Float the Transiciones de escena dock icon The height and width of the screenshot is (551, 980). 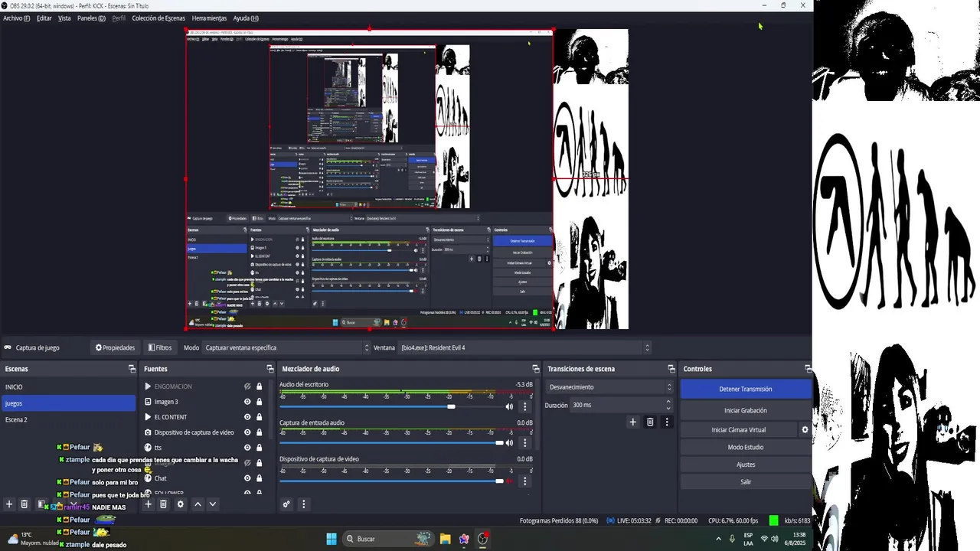(x=671, y=369)
